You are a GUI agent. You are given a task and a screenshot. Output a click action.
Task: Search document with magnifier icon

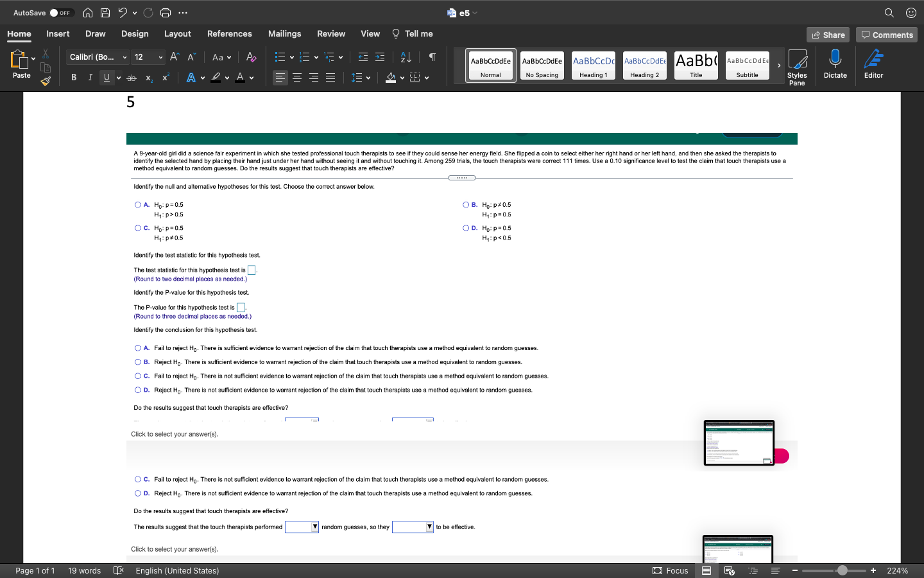889,13
